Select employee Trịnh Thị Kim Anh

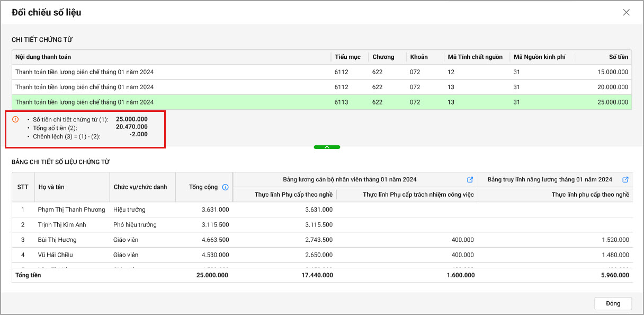(62, 225)
